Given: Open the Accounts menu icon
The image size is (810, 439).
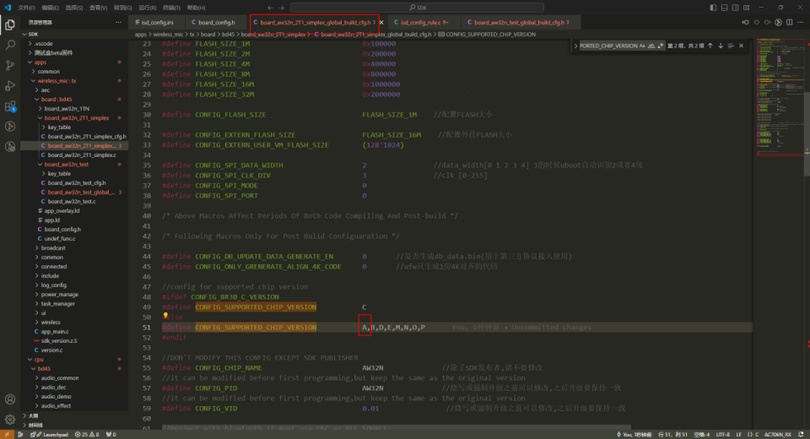Looking at the screenshot, I should coord(10,399).
